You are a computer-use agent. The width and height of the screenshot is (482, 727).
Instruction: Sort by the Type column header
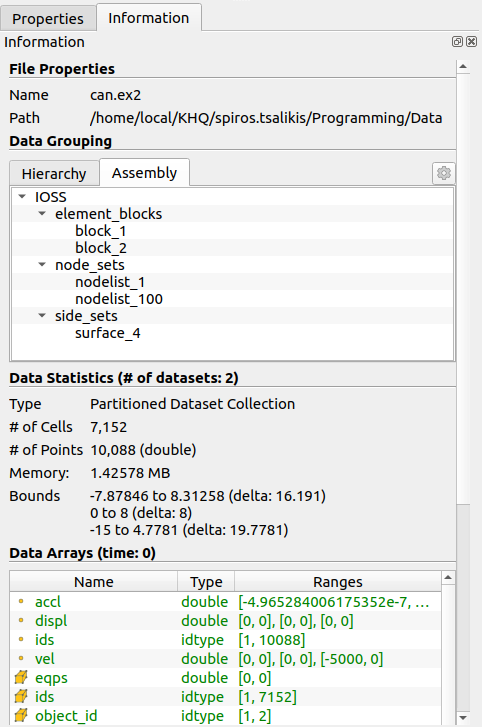[206, 582]
